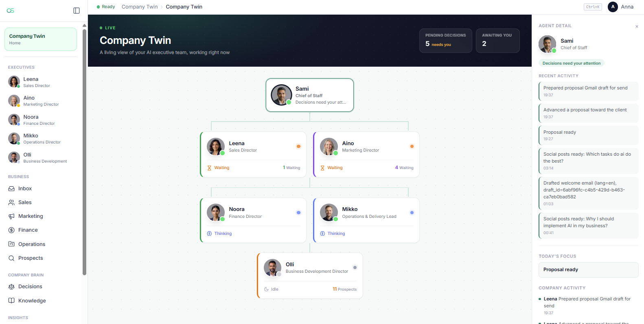Open the Company Twin Home item
This screenshot has width=644, height=324.
41,39
